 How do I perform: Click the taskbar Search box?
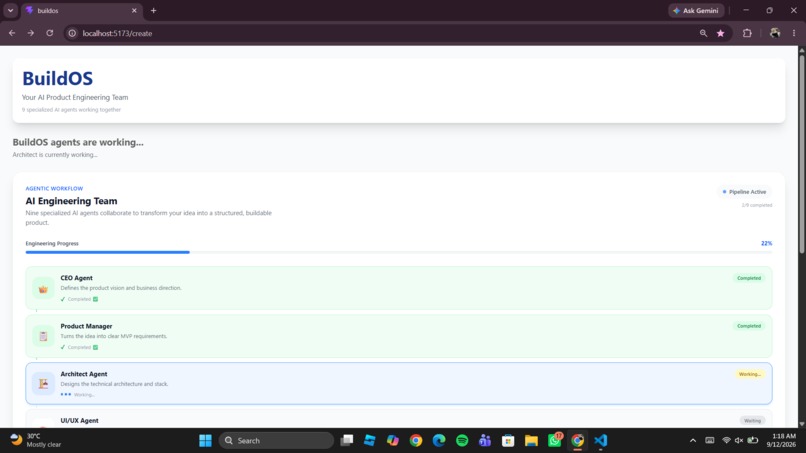tap(277, 441)
